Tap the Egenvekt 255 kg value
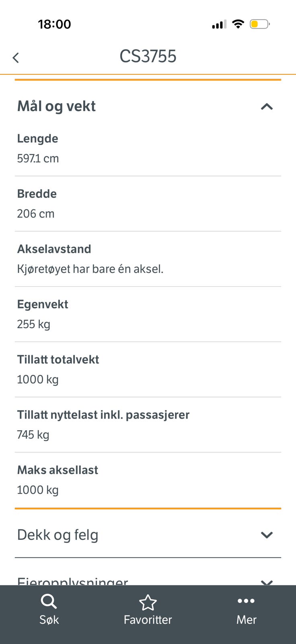Viewport: 296px width, 644px height. coord(33,324)
